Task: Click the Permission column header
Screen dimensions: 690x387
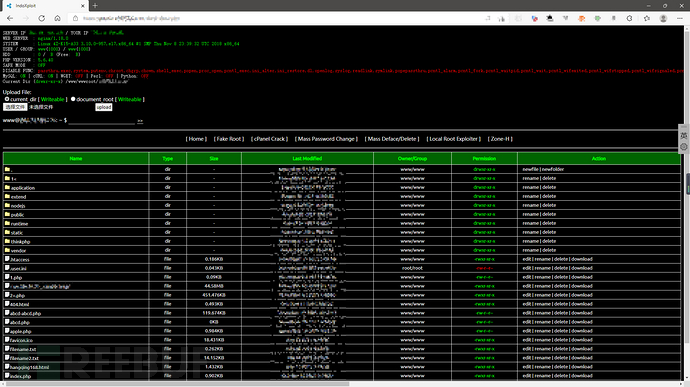Action: click(x=484, y=158)
